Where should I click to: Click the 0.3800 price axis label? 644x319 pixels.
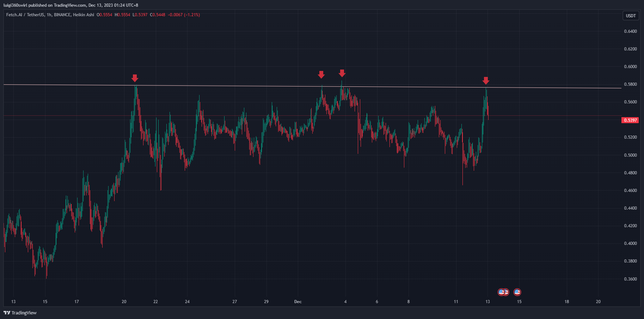point(630,261)
